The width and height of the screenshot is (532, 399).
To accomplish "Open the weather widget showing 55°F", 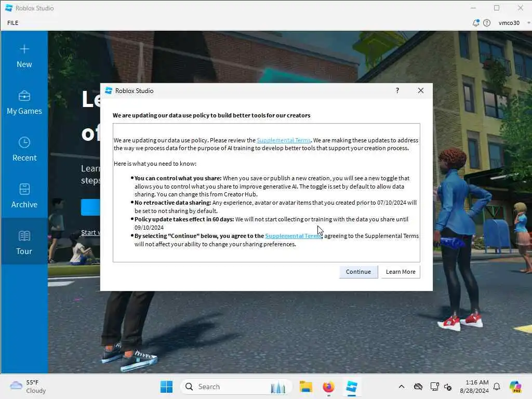I will [x=28, y=387].
